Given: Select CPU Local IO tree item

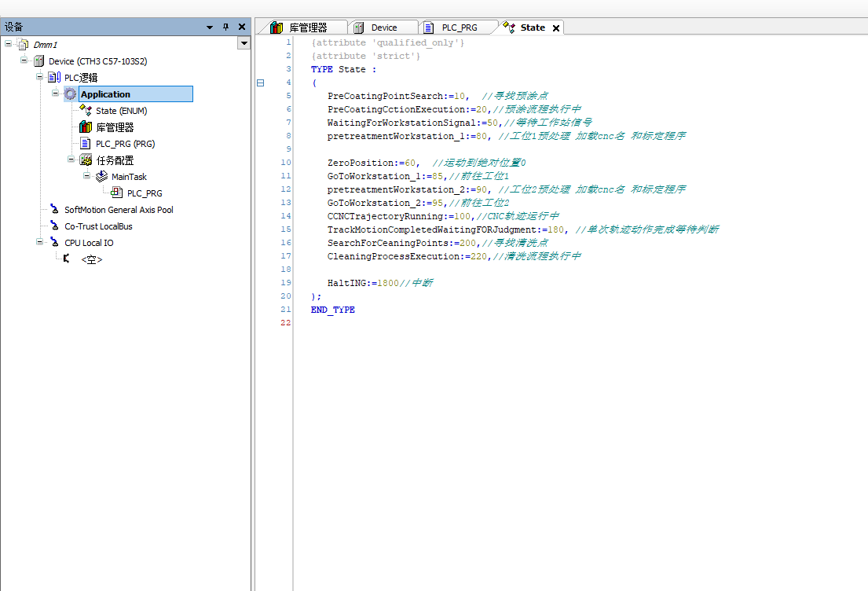Looking at the screenshot, I should pos(89,243).
